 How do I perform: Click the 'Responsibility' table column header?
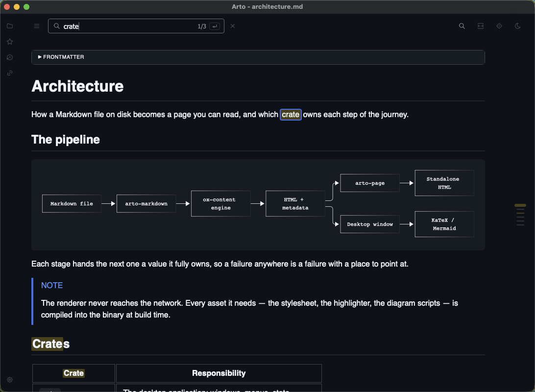(219, 373)
